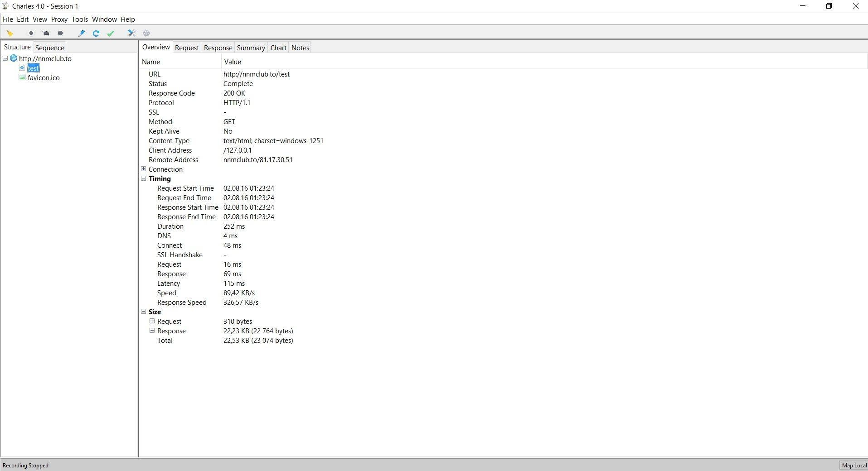Switch to the Structure tab
Image resolution: width=868 pixels, height=471 pixels.
17,47
